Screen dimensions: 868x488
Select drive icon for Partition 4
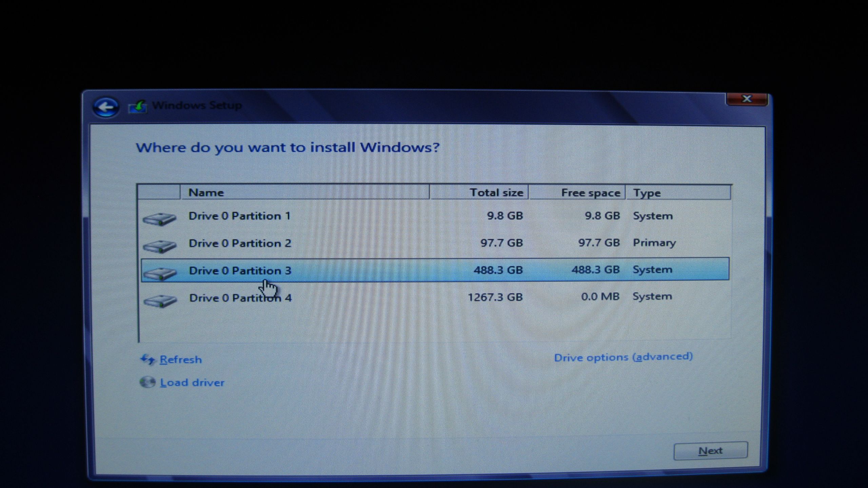[x=160, y=300]
